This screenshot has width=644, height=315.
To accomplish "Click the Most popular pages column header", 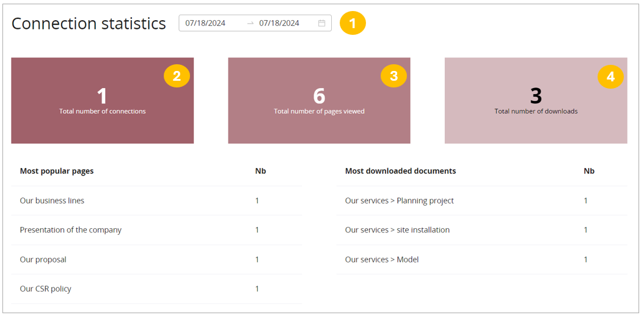I will coord(57,171).
